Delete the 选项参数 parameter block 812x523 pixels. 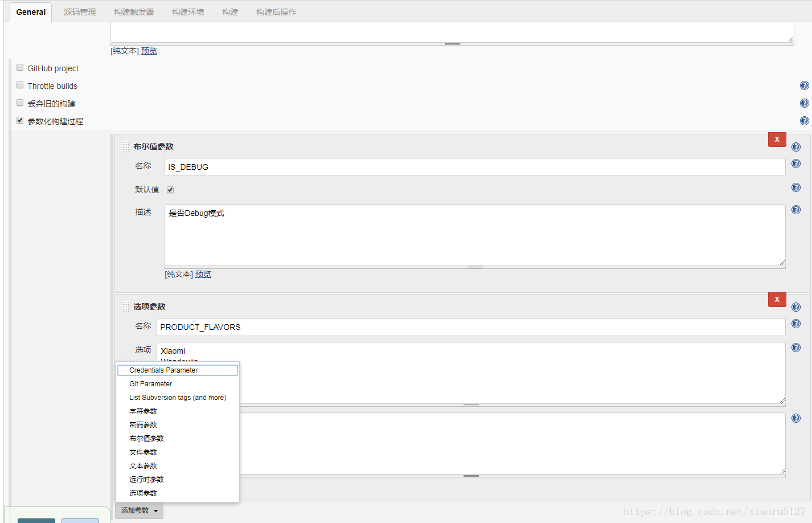click(x=777, y=300)
